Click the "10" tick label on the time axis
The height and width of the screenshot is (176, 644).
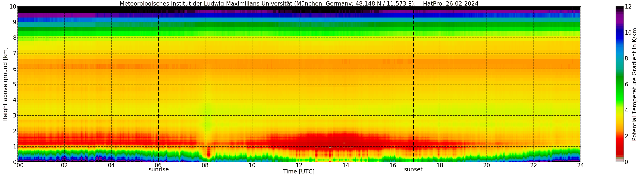click(252, 165)
